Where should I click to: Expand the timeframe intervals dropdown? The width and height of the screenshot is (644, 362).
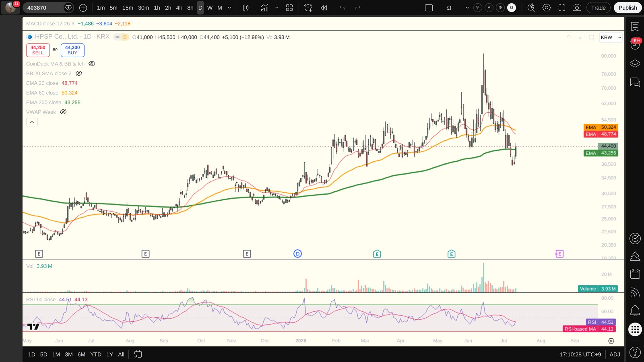tap(229, 8)
